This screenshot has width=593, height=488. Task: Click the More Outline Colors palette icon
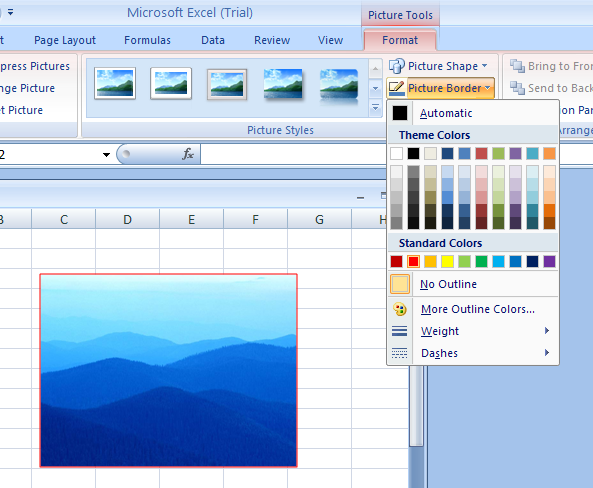coord(400,309)
